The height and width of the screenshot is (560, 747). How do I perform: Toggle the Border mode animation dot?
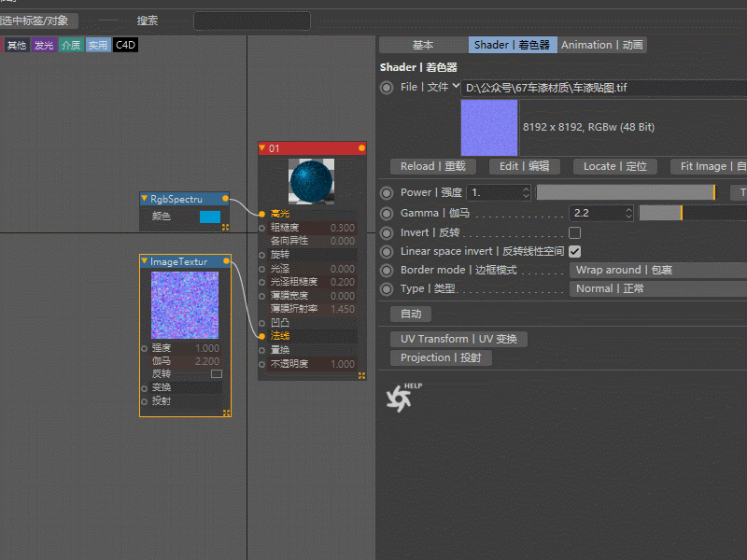pos(387,271)
